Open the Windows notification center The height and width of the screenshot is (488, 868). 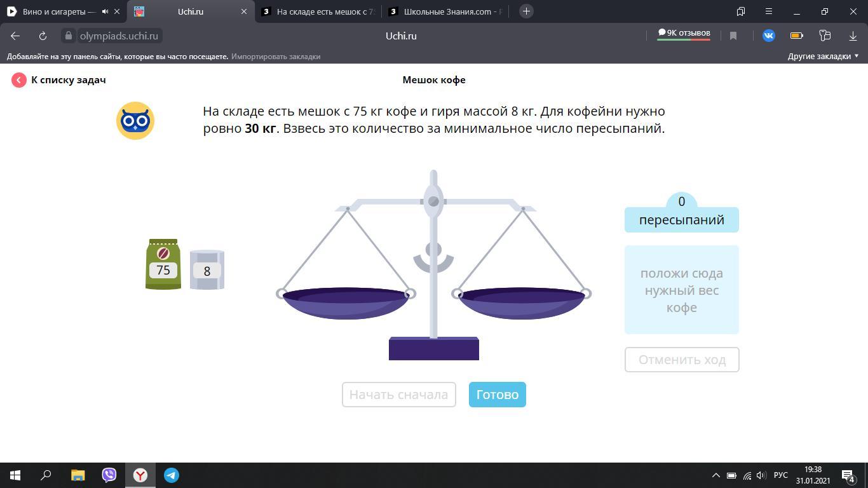(848, 475)
